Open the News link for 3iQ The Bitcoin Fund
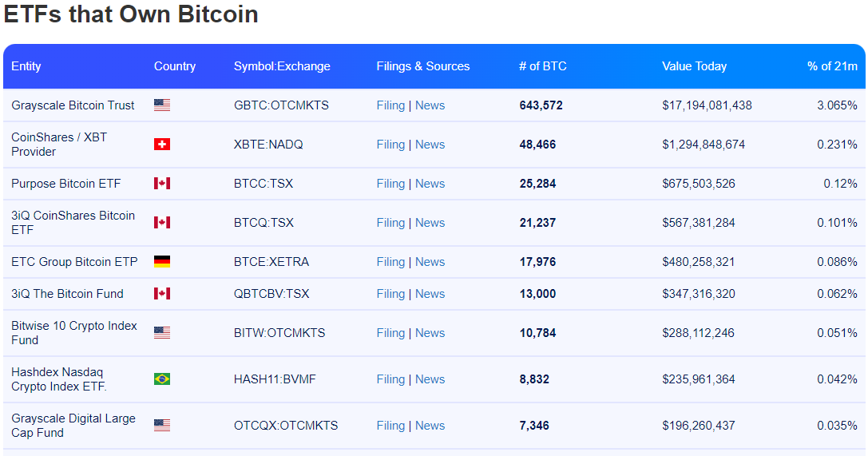Screen dimensions: 868x456 (x=430, y=294)
